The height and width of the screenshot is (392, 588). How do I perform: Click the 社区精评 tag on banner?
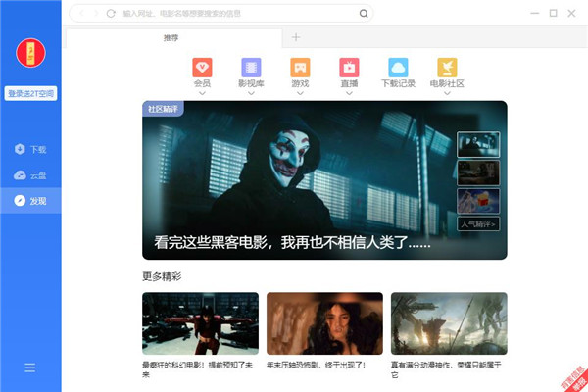pyautogui.click(x=163, y=109)
